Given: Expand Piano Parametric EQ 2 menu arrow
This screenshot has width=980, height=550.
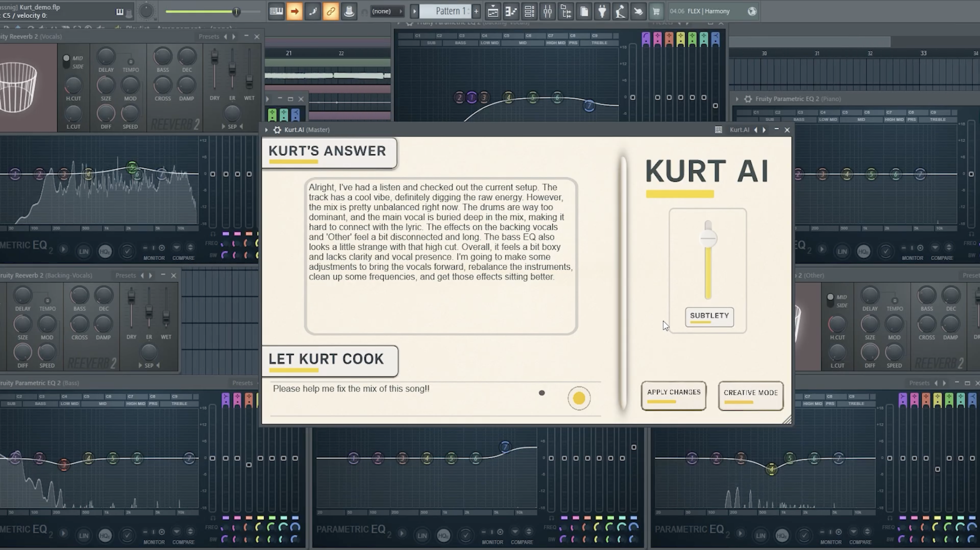Looking at the screenshot, I should point(737,99).
